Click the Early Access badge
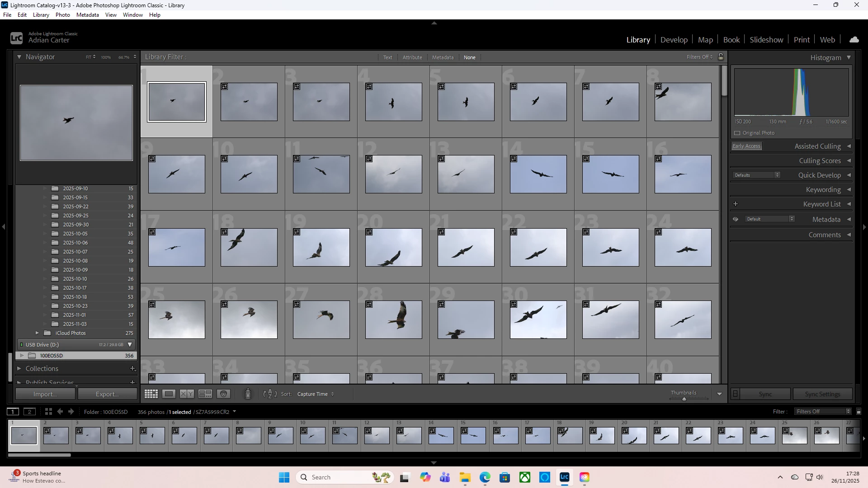Viewport: 868px width, 488px height. point(746,146)
